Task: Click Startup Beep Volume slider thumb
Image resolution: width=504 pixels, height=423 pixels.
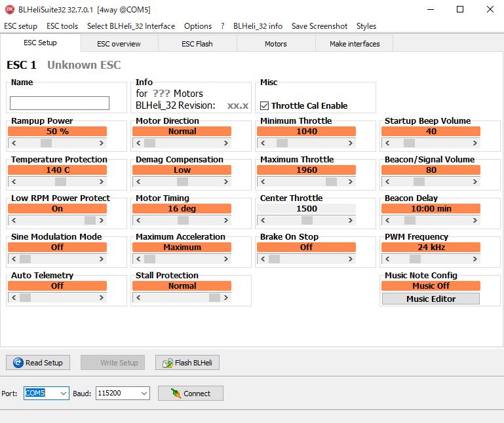Action: pos(409,143)
